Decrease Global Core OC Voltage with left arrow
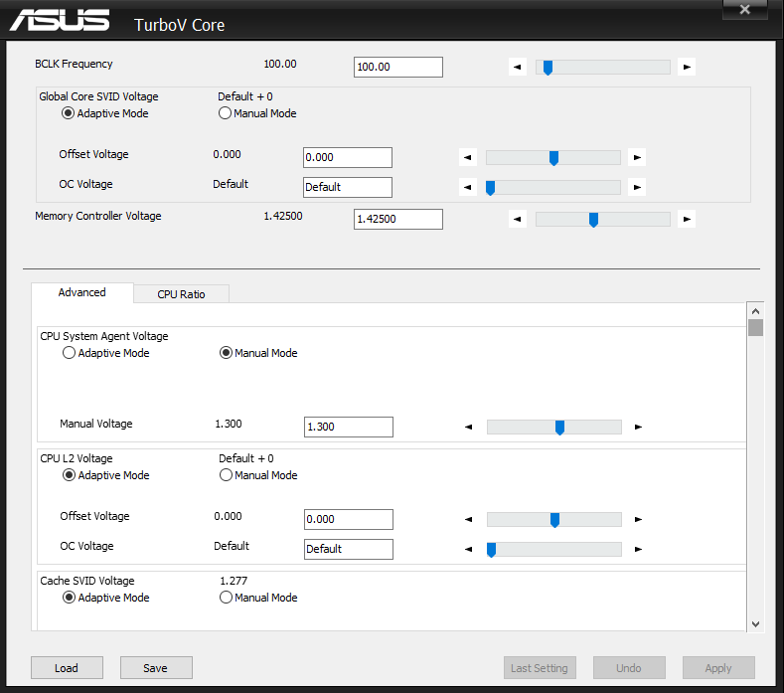This screenshot has height=693, width=784. (468, 187)
